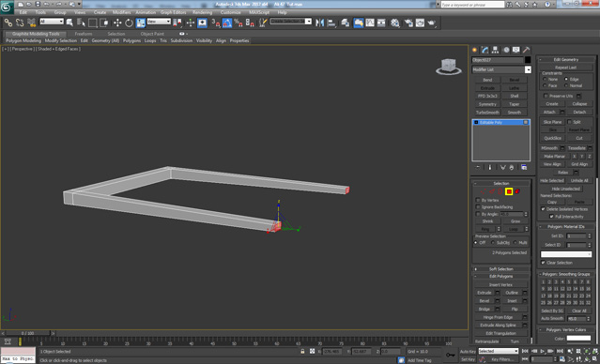
Task: Uncheck Delete Isolated Vertices
Action: click(x=543, y=209)
